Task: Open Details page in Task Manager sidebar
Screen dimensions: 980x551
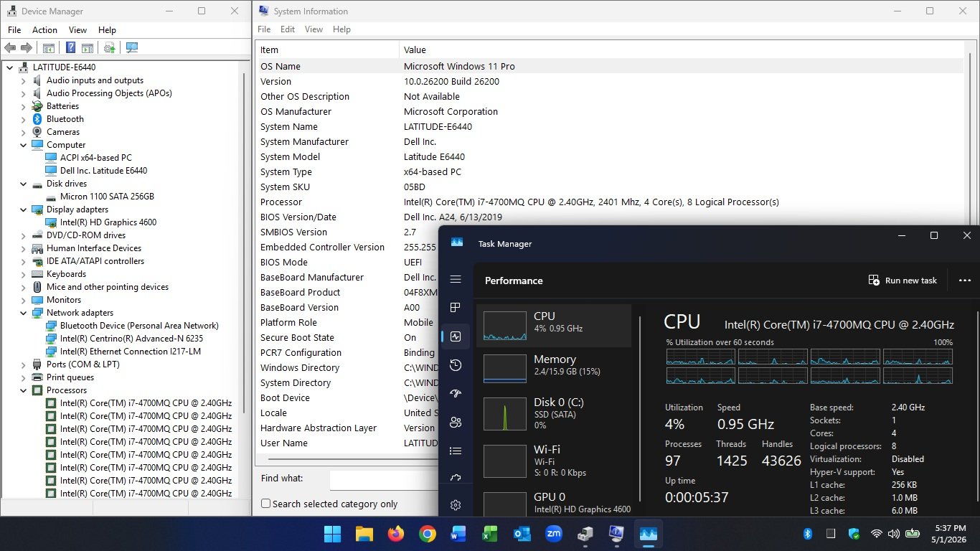Action: click(456, 451)
